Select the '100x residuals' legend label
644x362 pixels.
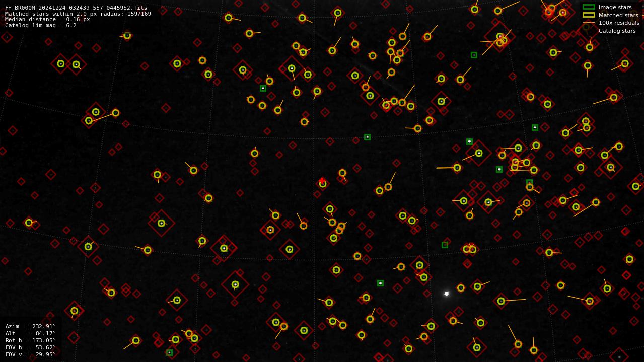pyautogui.click(x=619, y=23)
